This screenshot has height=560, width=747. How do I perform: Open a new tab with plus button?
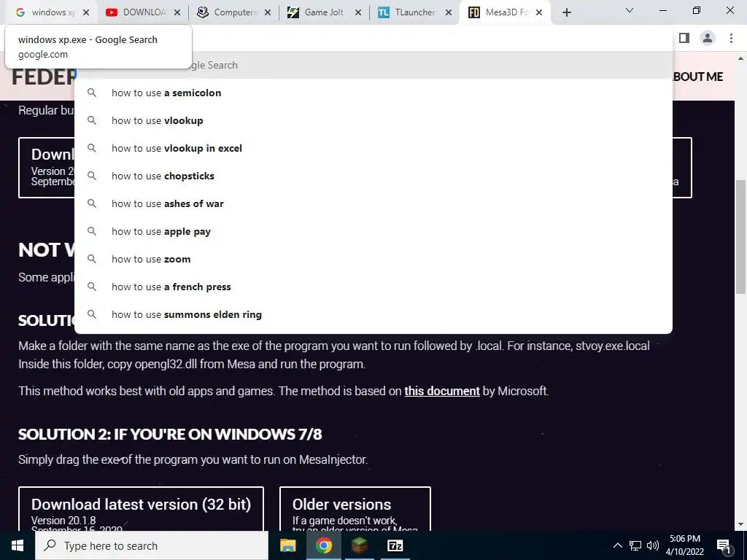[566, 12]
